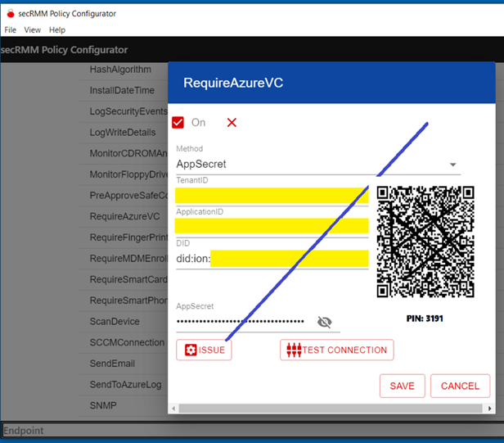Open the File menu
The width and height of the screenshot is (504, 443).
pyautogui.click(x=11, y=30)
